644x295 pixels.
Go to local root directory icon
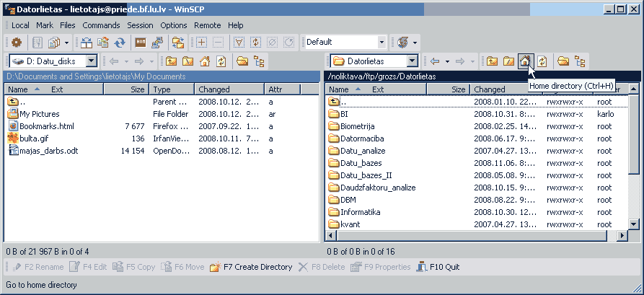188,61
